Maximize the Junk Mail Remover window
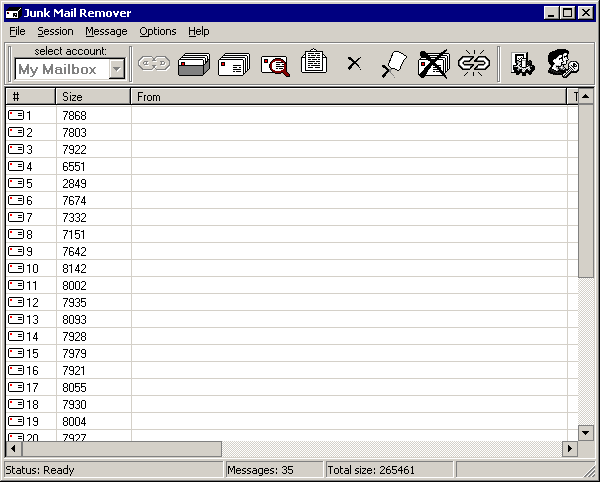 pyautogui.click(x=568, y=13)
